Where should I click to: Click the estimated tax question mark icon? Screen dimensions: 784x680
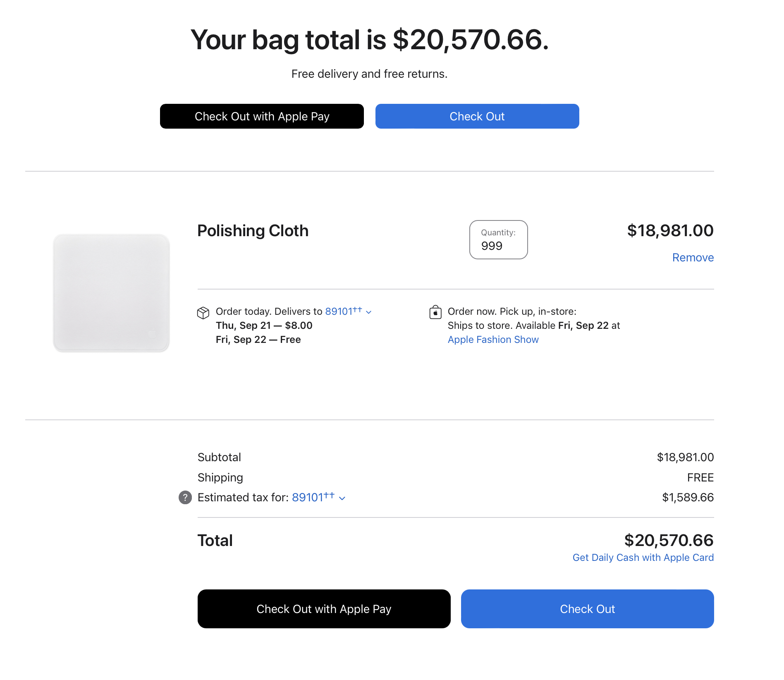(x=185, y=497)
